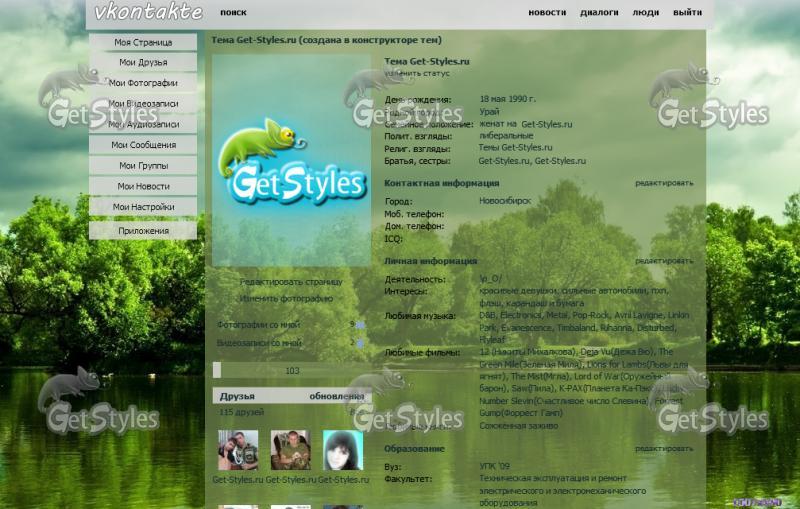
Task: Edit the Контактная информация section
Action: 663,184
